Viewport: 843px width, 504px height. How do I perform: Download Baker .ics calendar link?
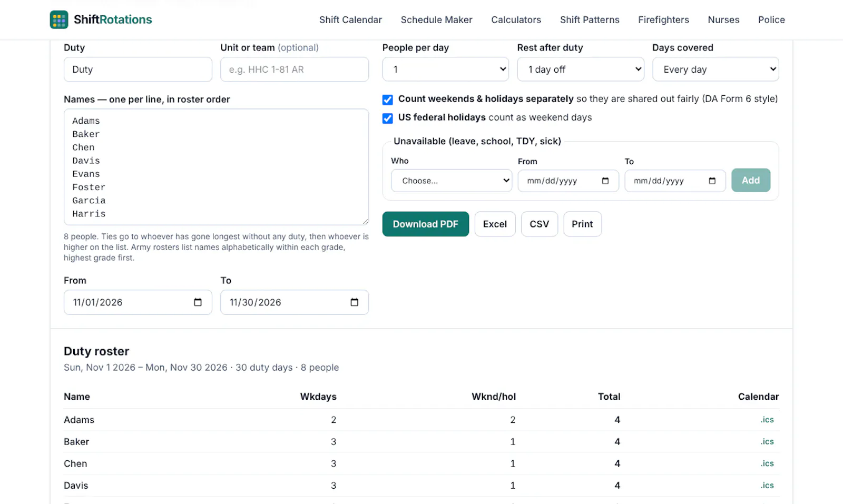pyautogui.click(x=767, y=441)
